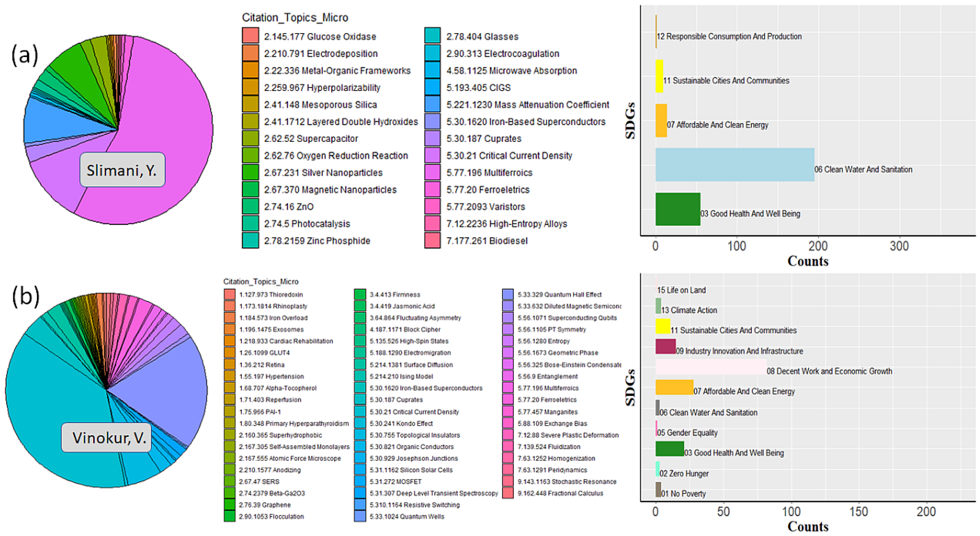Click '01 No Poverty' label
The height and width of the screenshot is (536, 980).
[684, 494]
